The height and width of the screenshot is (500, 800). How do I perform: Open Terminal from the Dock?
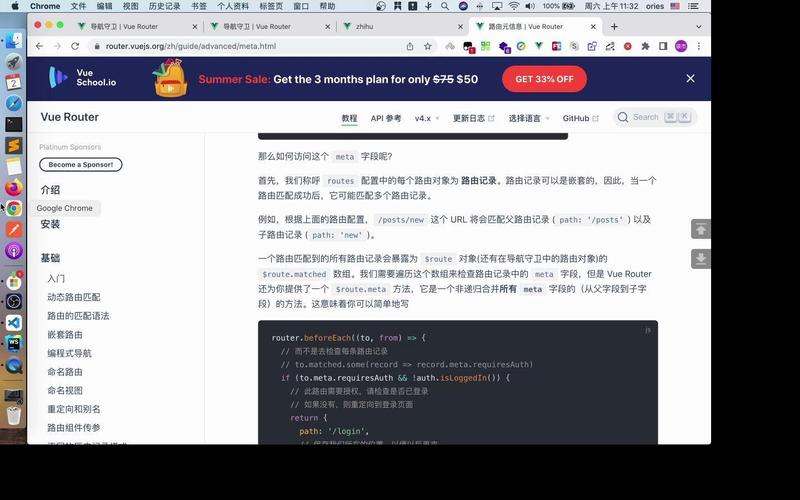pos(14,124)
